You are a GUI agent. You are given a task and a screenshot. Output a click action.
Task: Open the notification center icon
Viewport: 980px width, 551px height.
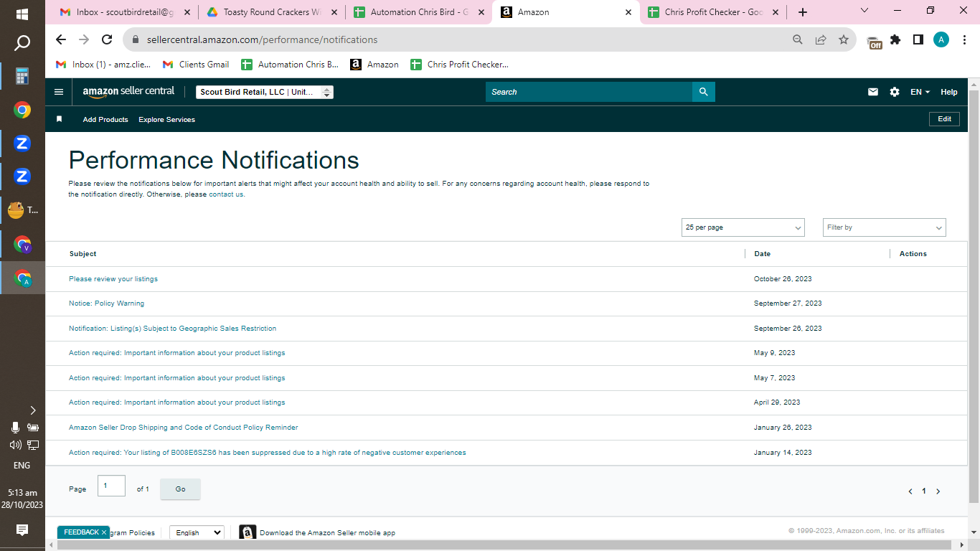[x=22, y=530]
